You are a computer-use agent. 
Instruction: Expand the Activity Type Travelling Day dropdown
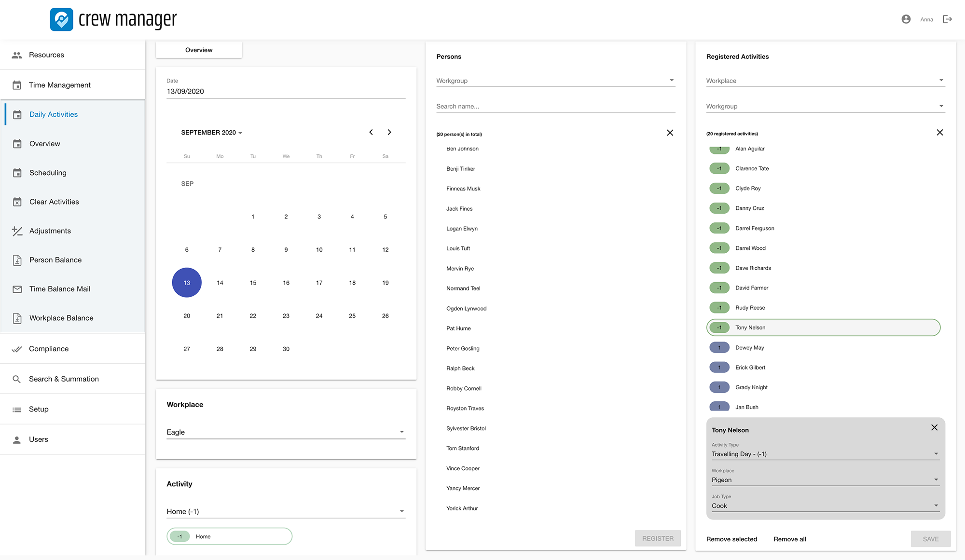click(825, 454)
